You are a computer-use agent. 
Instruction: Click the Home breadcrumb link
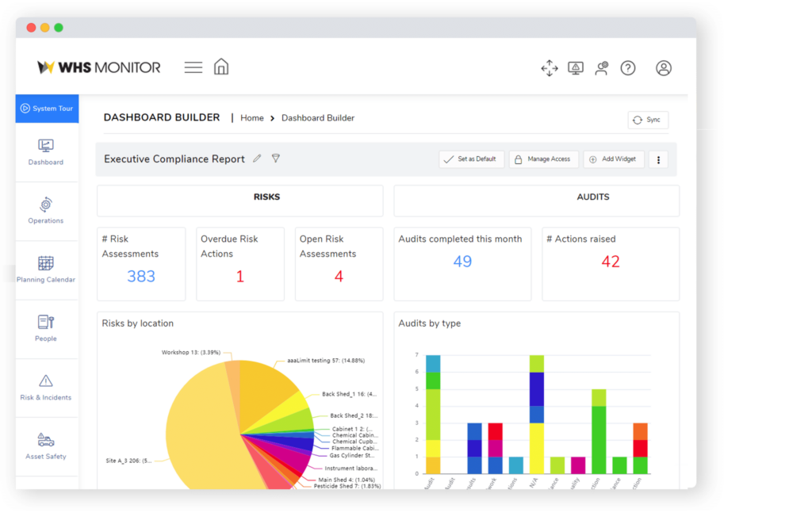click(x=252, y=118)
